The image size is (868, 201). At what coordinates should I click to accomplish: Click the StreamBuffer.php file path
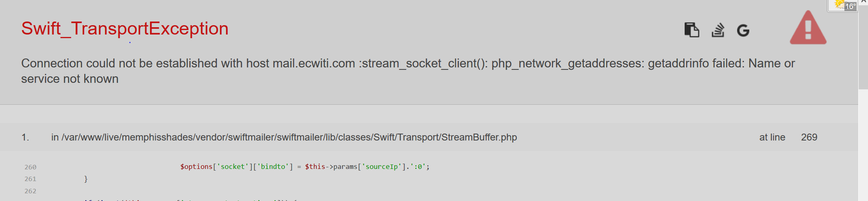point(284,137)
